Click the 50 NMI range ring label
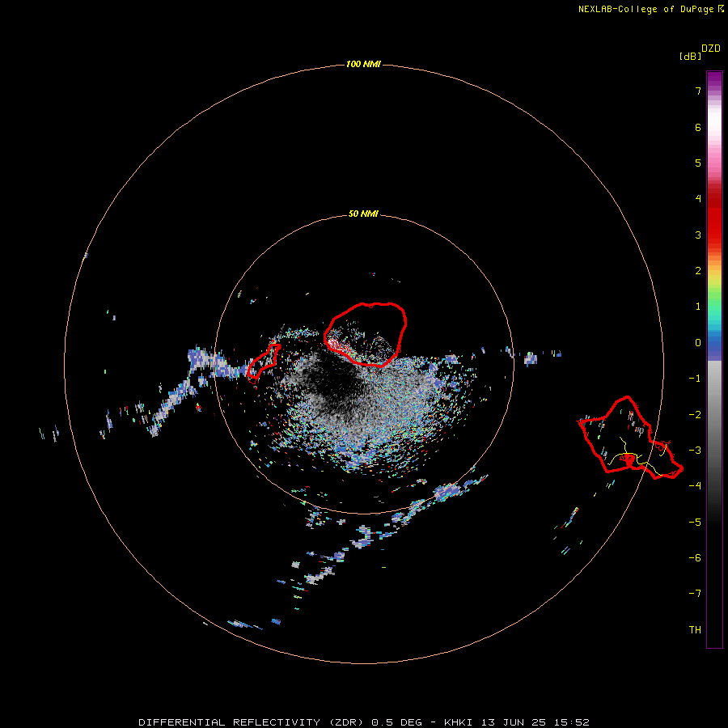Image resolution: width=728 pixels, height=728 pixels. point(363,214)
